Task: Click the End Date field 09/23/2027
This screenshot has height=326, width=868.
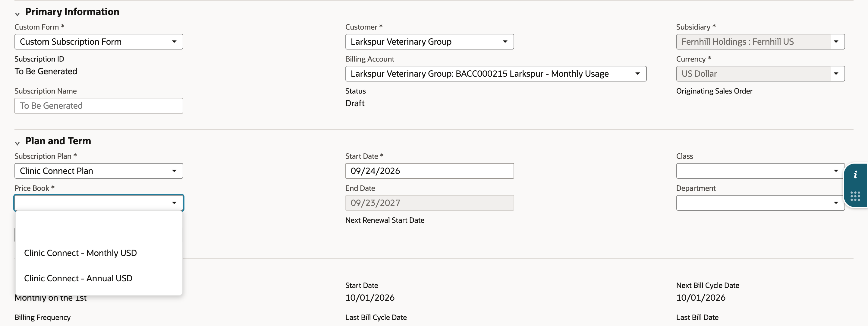Action: (429, 203)
